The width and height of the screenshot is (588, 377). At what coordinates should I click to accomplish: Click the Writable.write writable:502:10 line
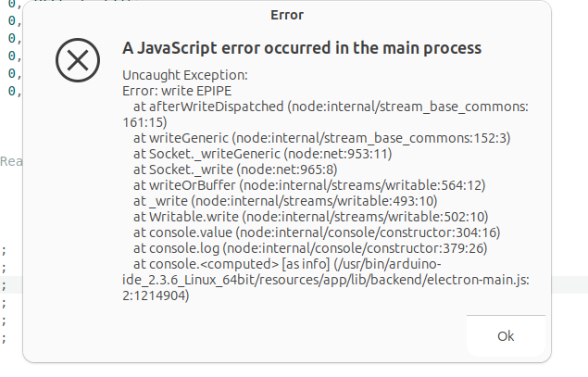310,217
